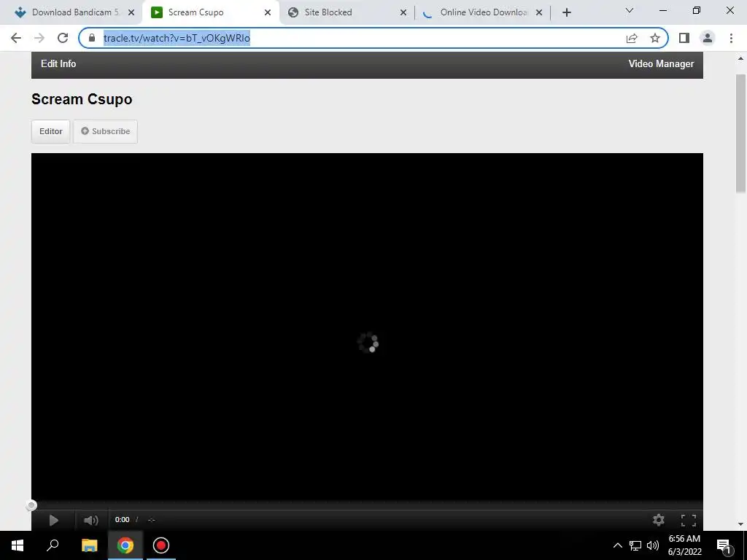Click the black video player area
This screenshot has width=747, height=560.
[x=367, y=327]
